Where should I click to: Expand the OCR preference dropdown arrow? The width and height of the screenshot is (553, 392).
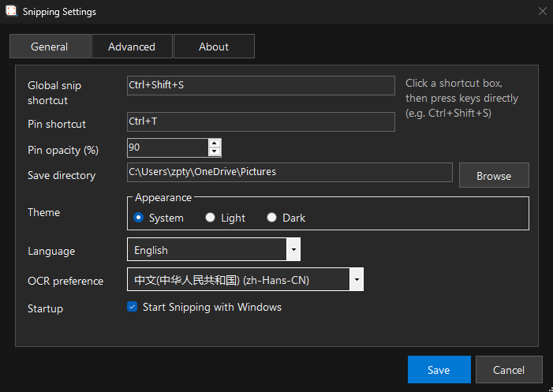[357, 279]
